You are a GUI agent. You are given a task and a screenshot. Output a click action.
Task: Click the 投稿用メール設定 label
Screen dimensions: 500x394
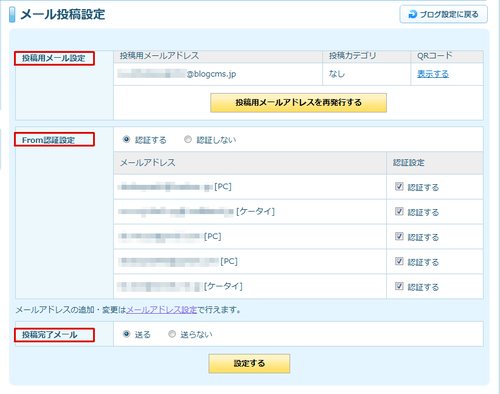click(54, 58)
